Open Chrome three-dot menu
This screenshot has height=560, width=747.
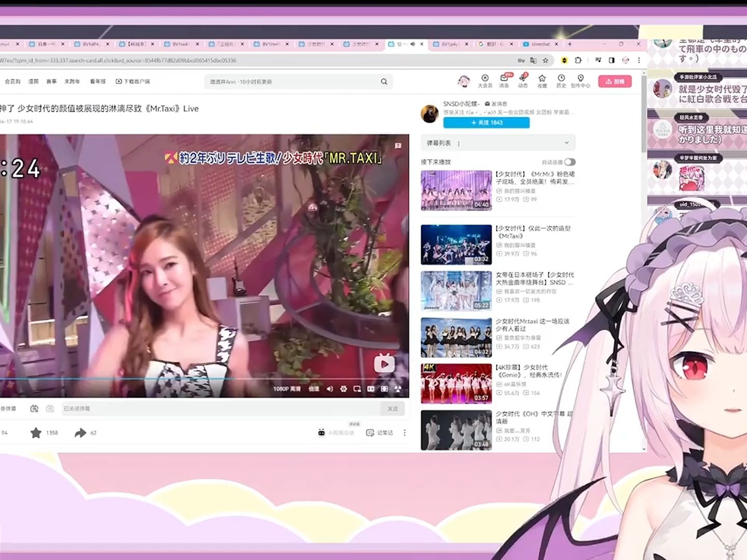pos(639,60)
